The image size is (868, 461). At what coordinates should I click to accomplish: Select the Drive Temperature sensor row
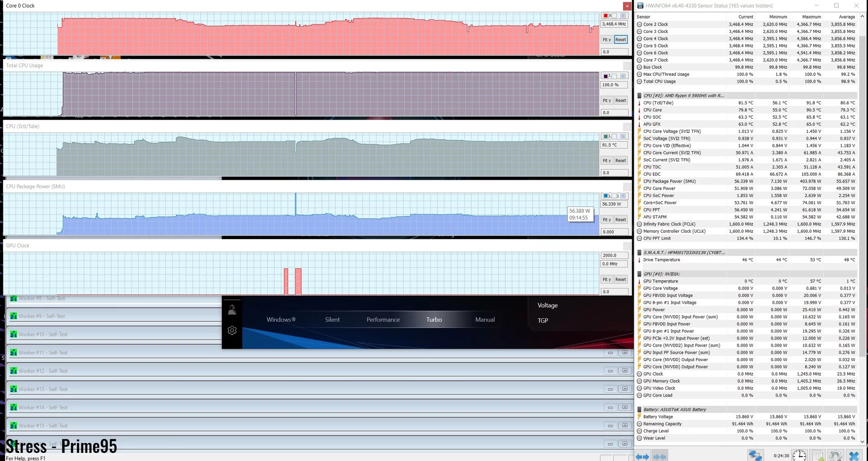point(746,260)
